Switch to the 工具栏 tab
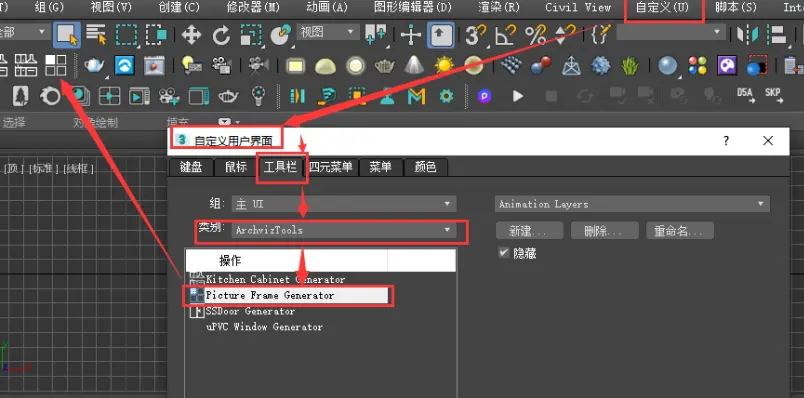The image size is (804, 398). [x=280, y=167]
